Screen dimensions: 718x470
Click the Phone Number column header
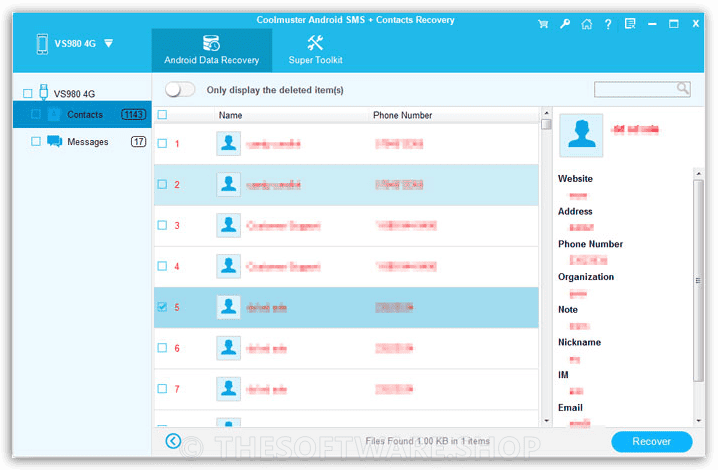[x=403, y=115]
